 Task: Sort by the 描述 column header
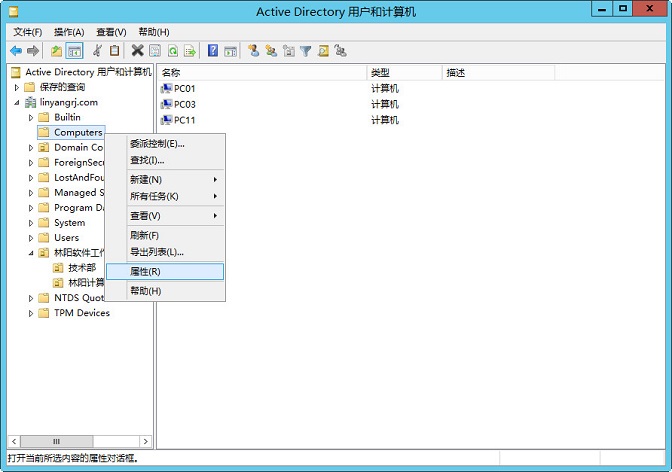[x=498, y=73]
